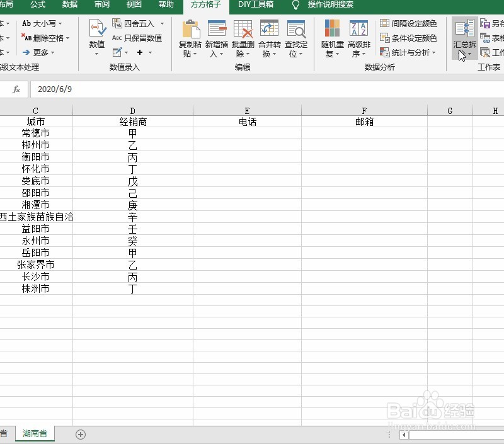
Task: Click 条件设定颜色 icon
Action: 384,38
